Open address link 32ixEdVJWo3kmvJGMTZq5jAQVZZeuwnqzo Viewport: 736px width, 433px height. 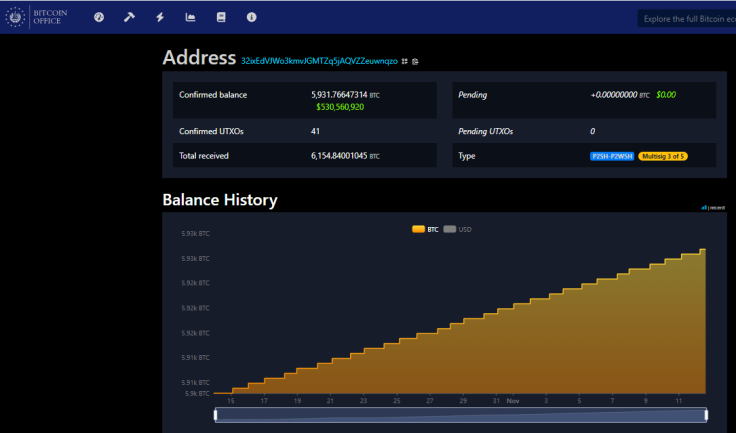tap(319, 61)
